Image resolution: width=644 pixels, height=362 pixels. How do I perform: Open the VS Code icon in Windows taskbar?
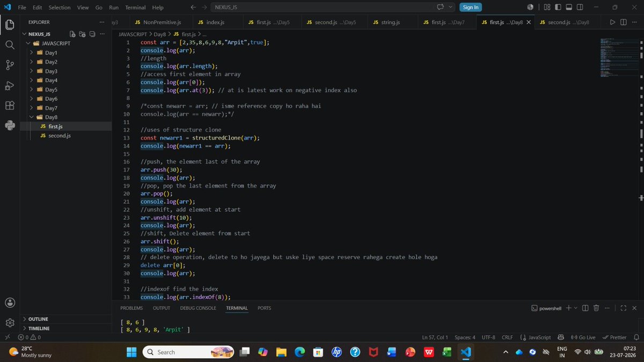coord(465,352)
